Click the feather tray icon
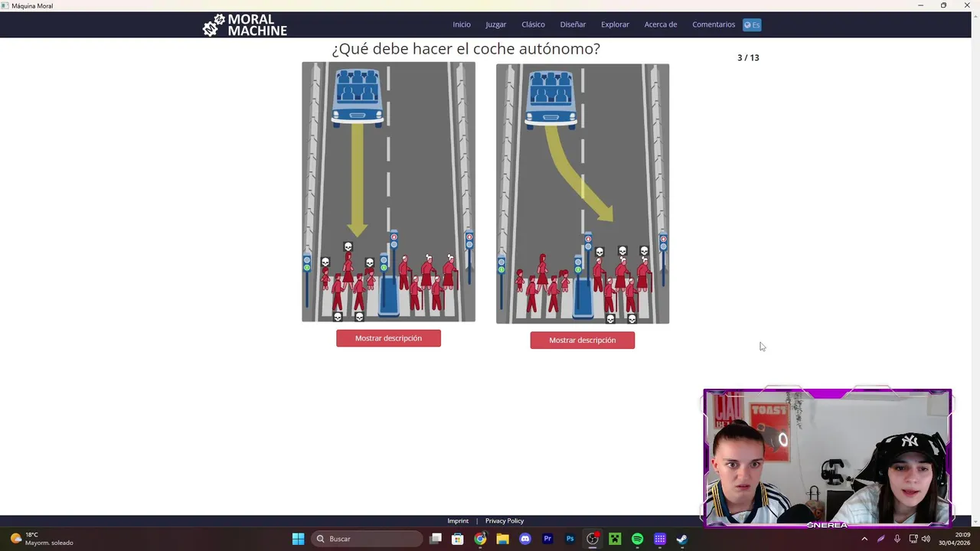980x551 pixels. [881, 539]
